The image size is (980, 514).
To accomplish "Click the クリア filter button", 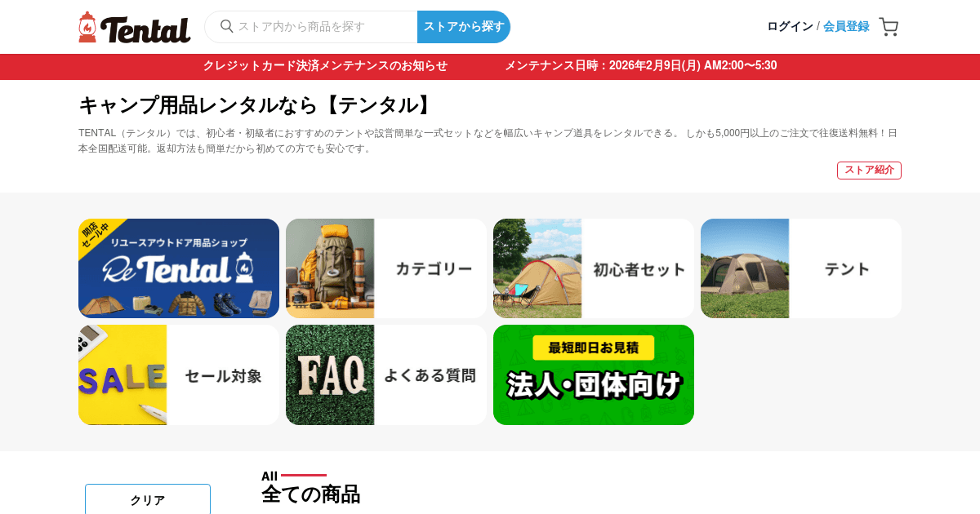I will coord(148,499).
